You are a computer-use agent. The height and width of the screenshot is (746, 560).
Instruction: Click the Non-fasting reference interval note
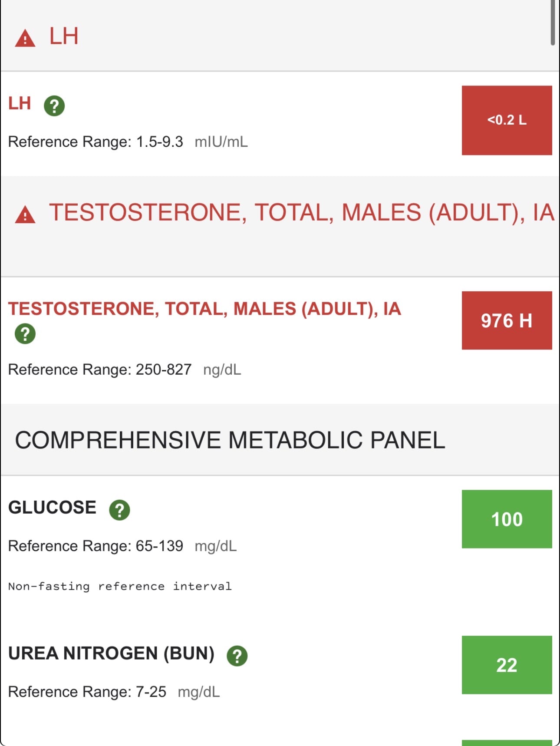[120, 586]
